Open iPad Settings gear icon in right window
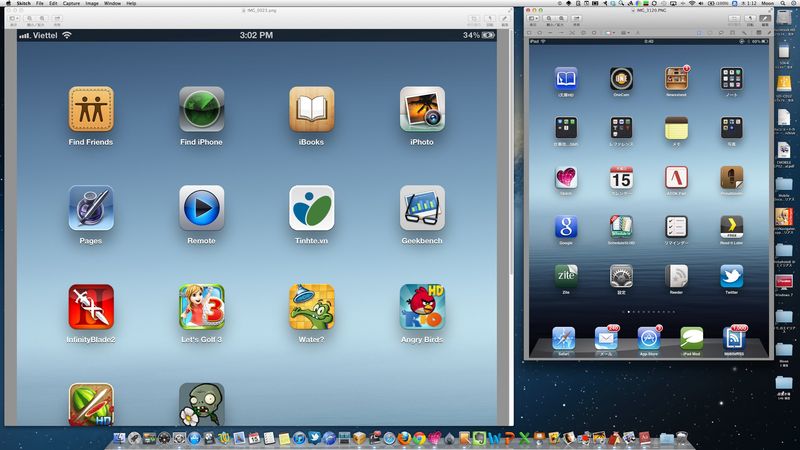The height and width of the screenshot is (450, 800). click(621, 276)
